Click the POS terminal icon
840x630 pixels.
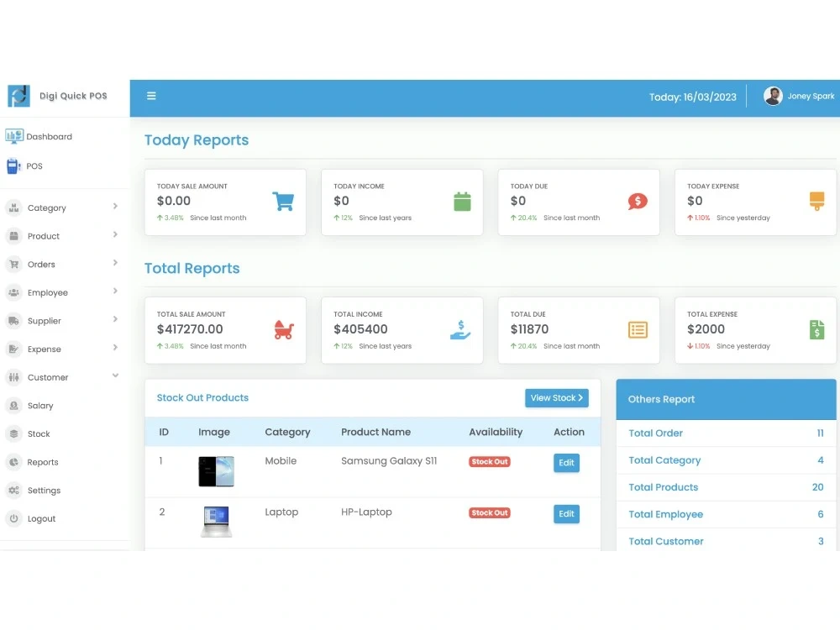[x=13, y=165]
